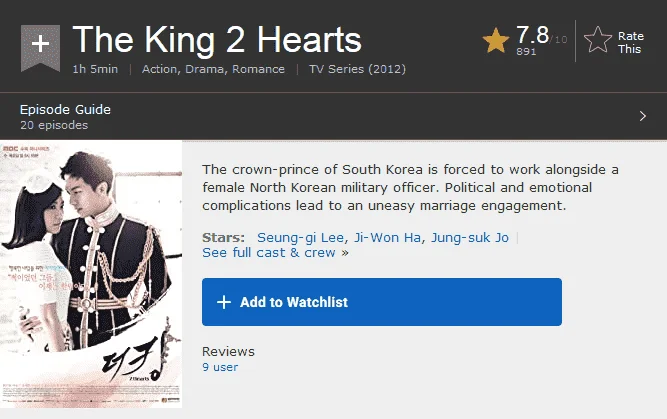Click the Action genre link
The width and height of the screenshot is (667, 419).
[x=160, y=69]
